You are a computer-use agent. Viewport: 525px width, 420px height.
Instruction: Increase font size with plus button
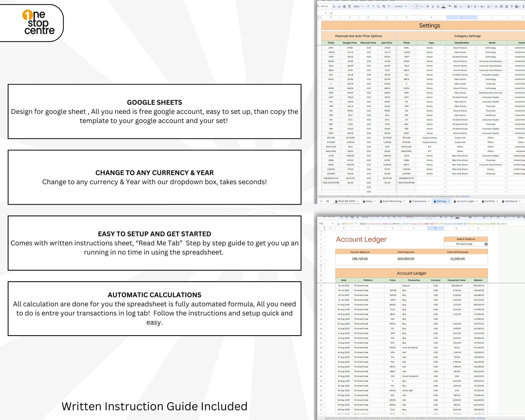click(422, 7)
